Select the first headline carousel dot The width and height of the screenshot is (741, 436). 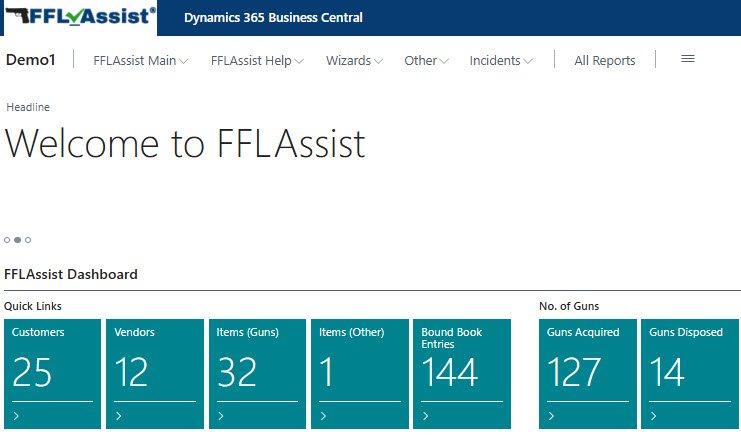pos(7,240)
